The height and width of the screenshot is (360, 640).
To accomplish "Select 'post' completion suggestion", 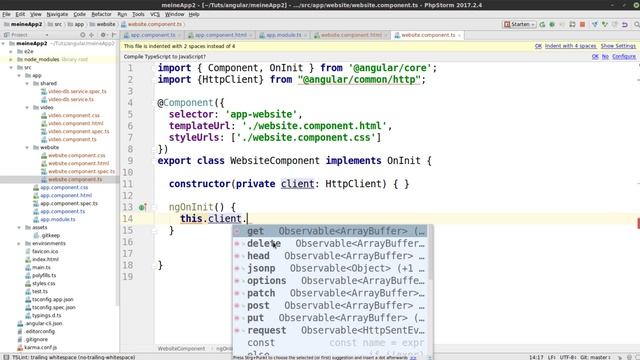I will (x=330, y=306).
